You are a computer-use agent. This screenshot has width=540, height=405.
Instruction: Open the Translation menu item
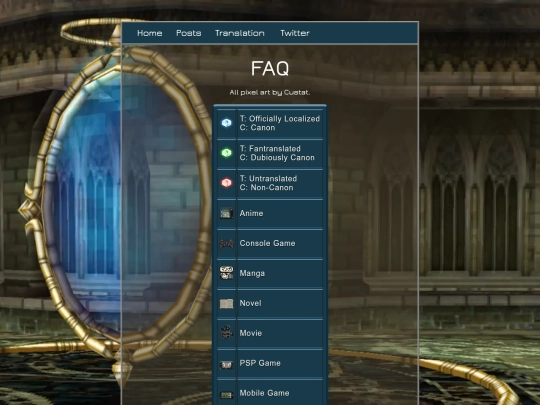tap(240, 33)
